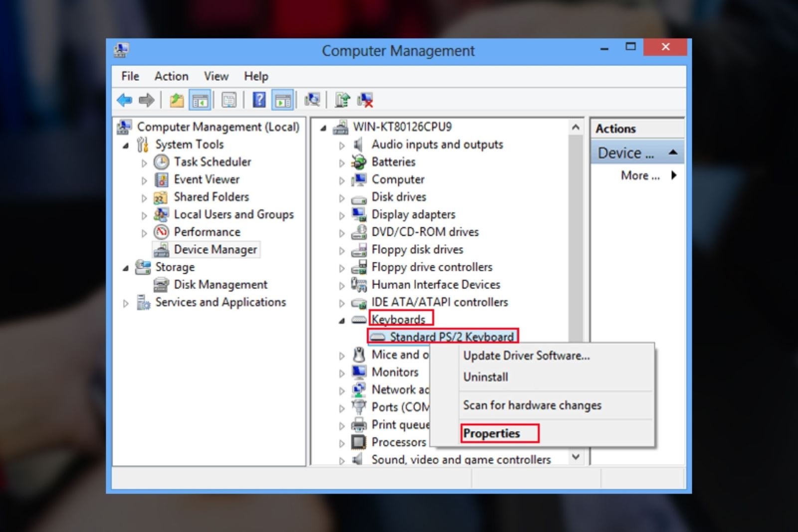
Task: Open the Action menu
Action: pos(171,76)
